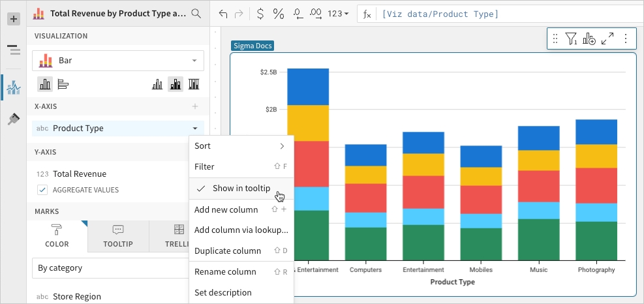Click the undo arrow icon
The image size is (644, 304).
pos(224,14)
